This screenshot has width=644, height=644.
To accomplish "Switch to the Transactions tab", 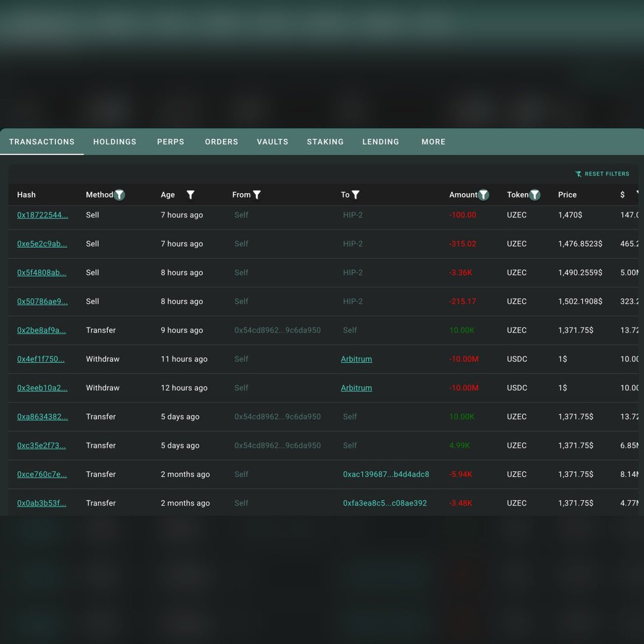I will 42,142.
